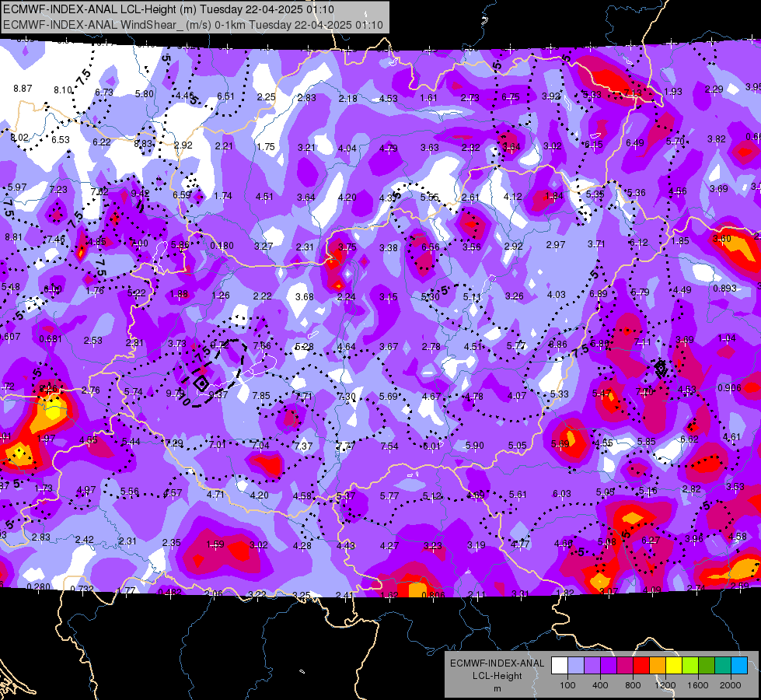Click the map value 1.85

click(x=680, y=240)
